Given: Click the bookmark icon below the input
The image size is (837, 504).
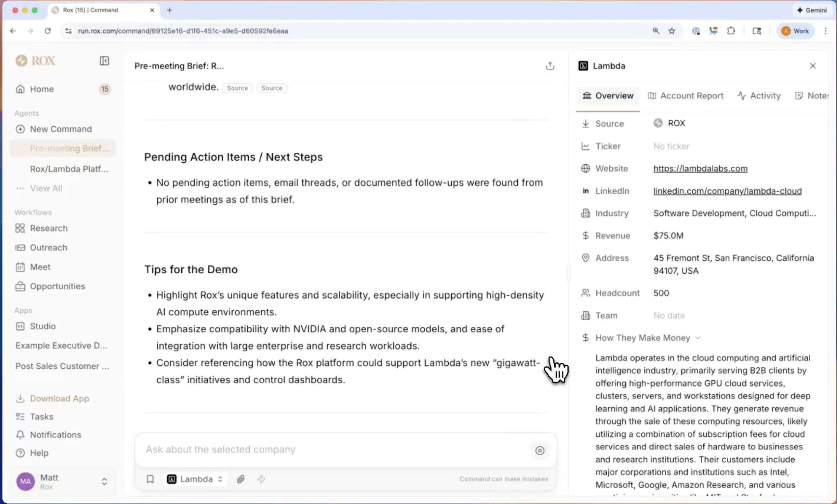Looking at the screenshot, I should 150,479.
